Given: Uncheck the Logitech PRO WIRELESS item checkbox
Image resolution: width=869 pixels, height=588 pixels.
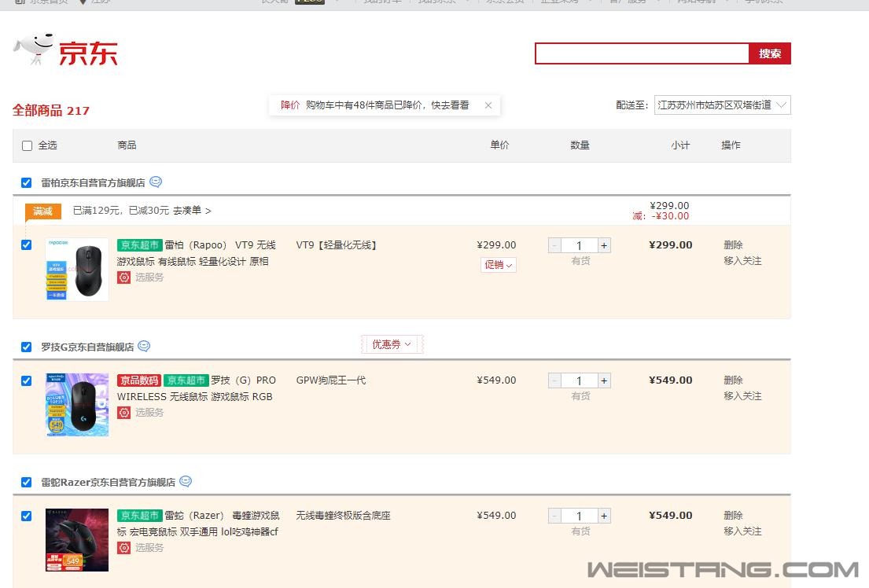Looking at the screenshot, I should pyautogui.click(x=26, y=380).
